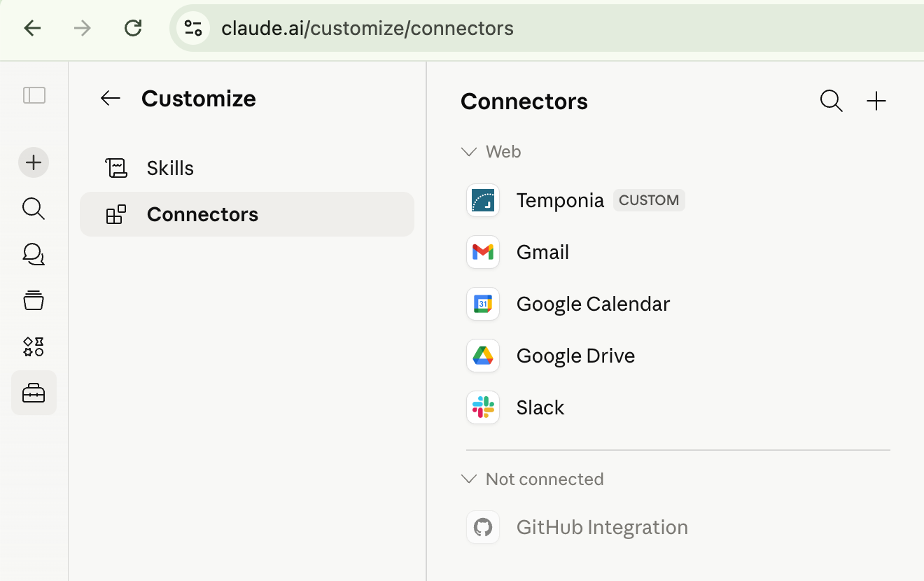
Task: Open the chats bubble icon in sidebar
Action: point(34,255)
